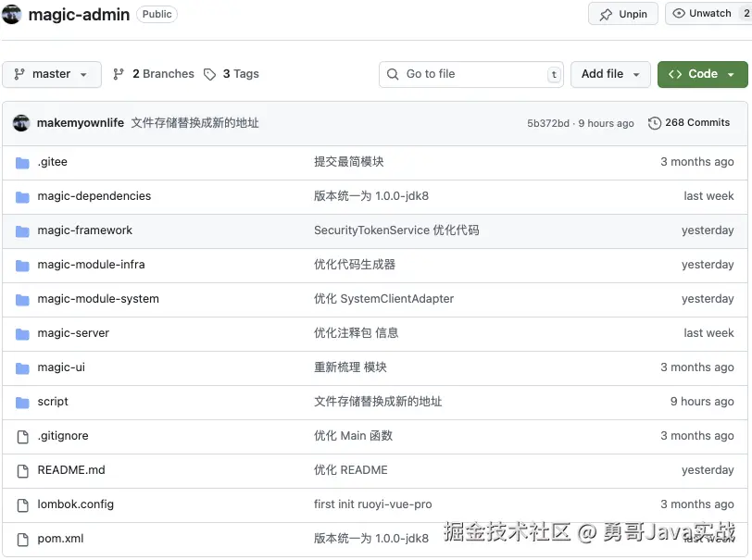This screenshot has height=560, width=752.
Task: Click the t keyboard shortcut hint badge
Action: coord(554,74)
